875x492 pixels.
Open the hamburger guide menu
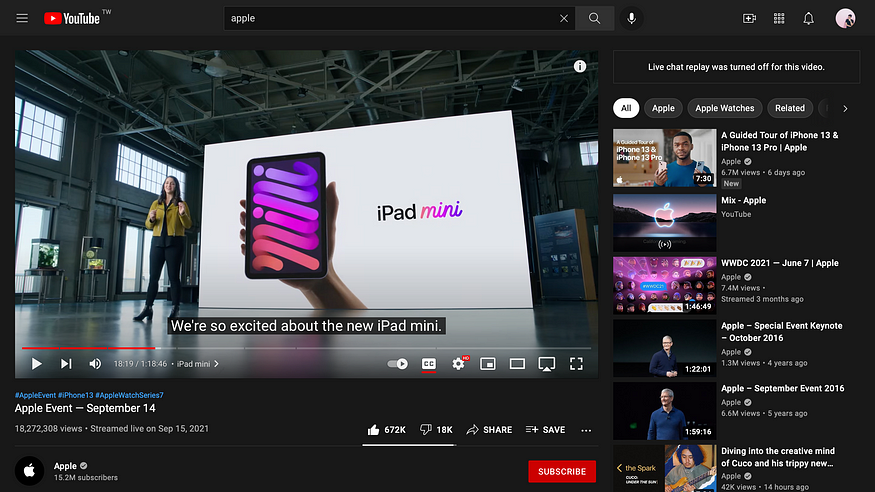click(22, 18)
